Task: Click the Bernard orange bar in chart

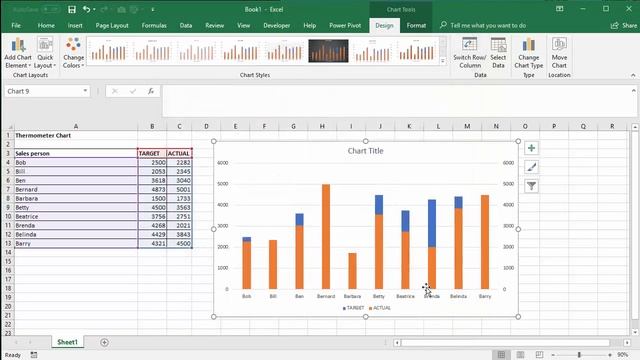Action: pyautogui.click(x=326, y=237)
